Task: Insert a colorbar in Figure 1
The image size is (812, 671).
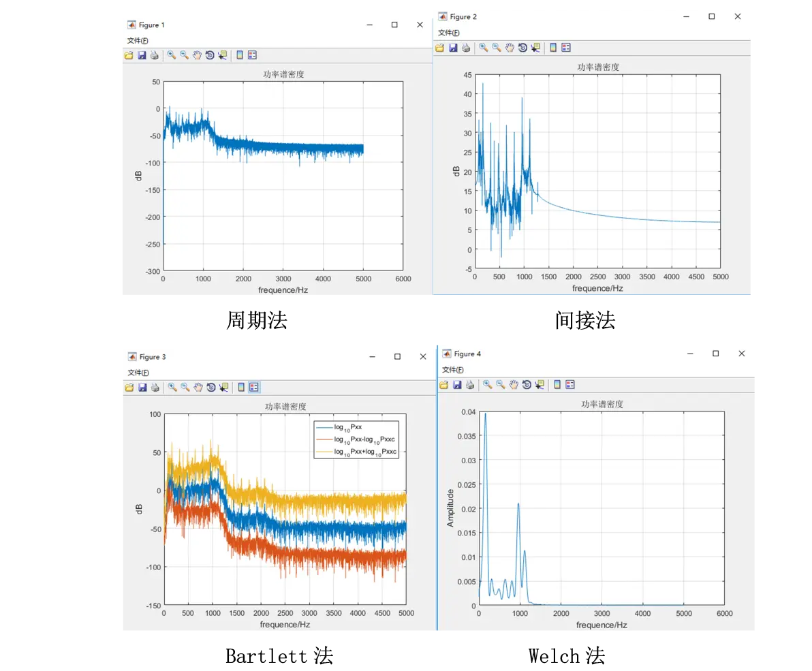Action: [x=240, y=55]
